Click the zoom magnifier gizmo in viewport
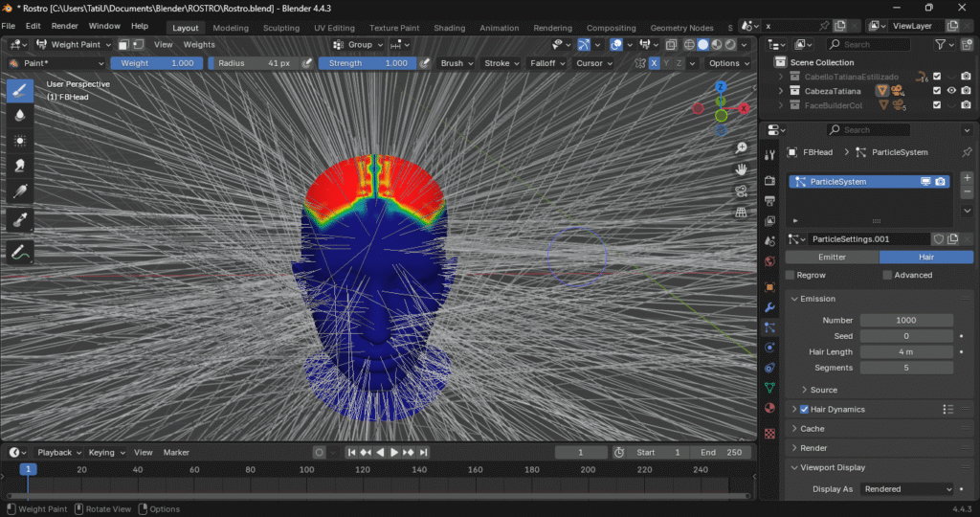 point(742,147)
